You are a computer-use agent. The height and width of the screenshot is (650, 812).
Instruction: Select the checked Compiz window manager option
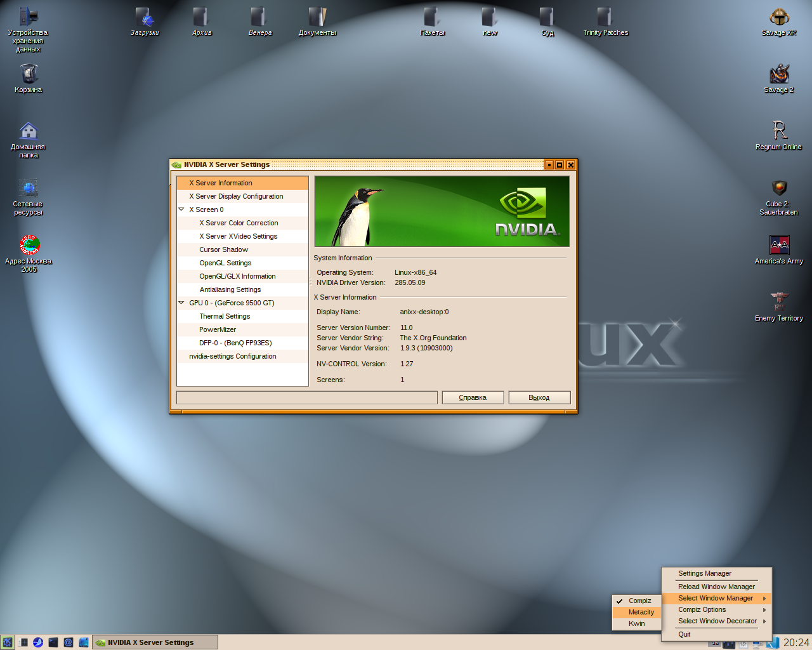636,600
